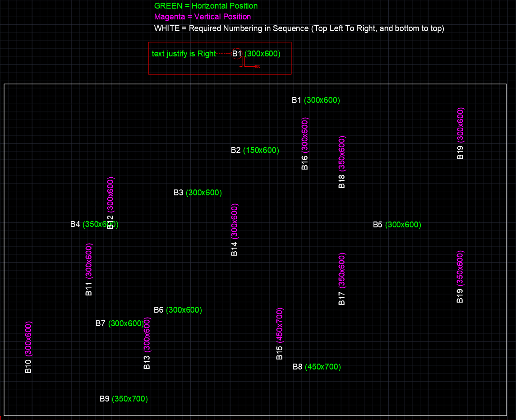The image size is (516, 420).
Task: Select the magenta (300x600) text above B16
Action: [x=305, y=135]
